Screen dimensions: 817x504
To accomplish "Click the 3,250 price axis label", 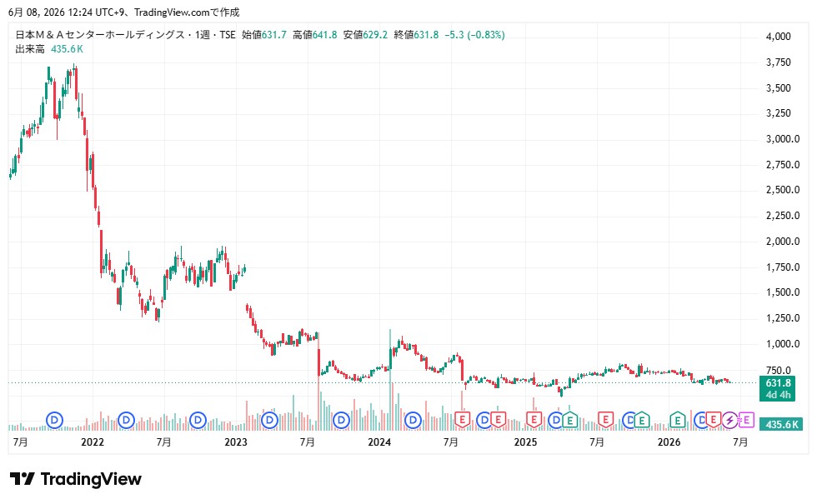I will (779, 113).
